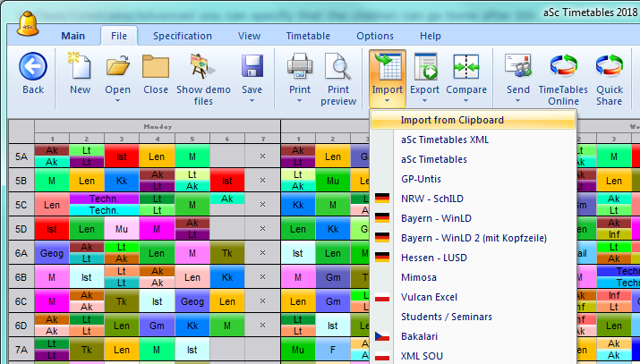The width and height of the screenshot is (640, 364).
Task: Click Polish flag beside Vulcan Excel
Action: (x=382, y=297)
